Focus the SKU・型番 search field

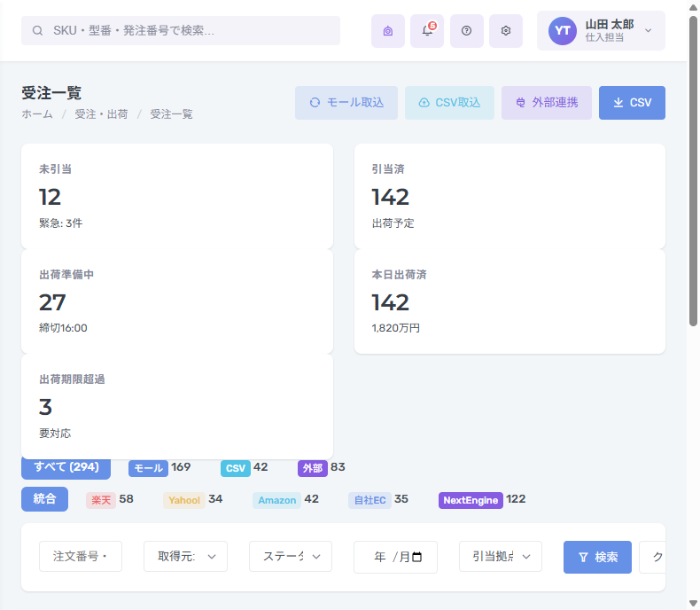tap(181, 30)
